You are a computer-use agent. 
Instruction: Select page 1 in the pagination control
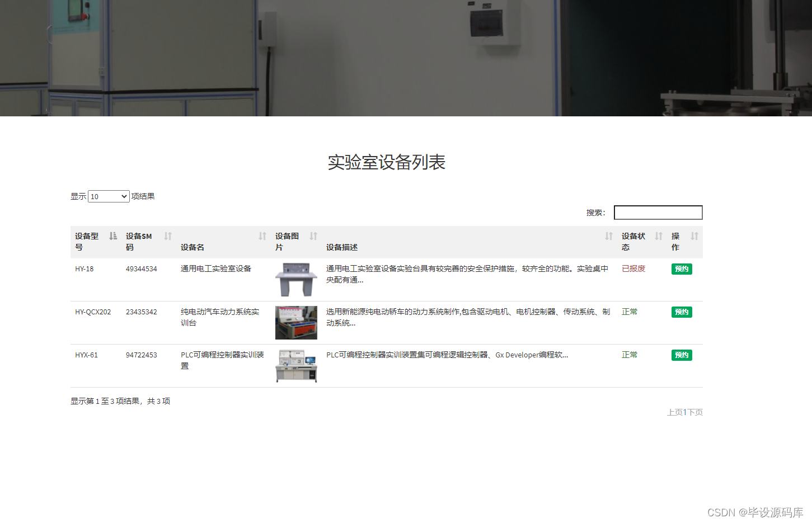point(684,412)
